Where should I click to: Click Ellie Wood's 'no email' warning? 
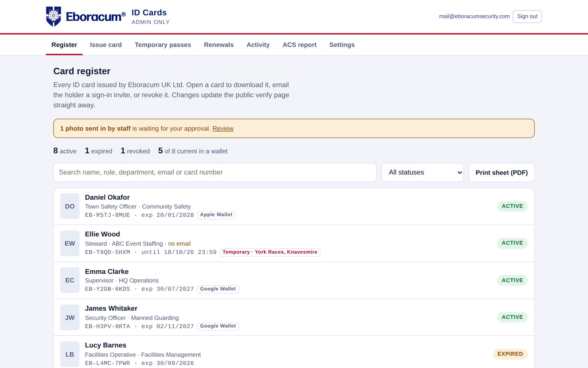point(179,243)
